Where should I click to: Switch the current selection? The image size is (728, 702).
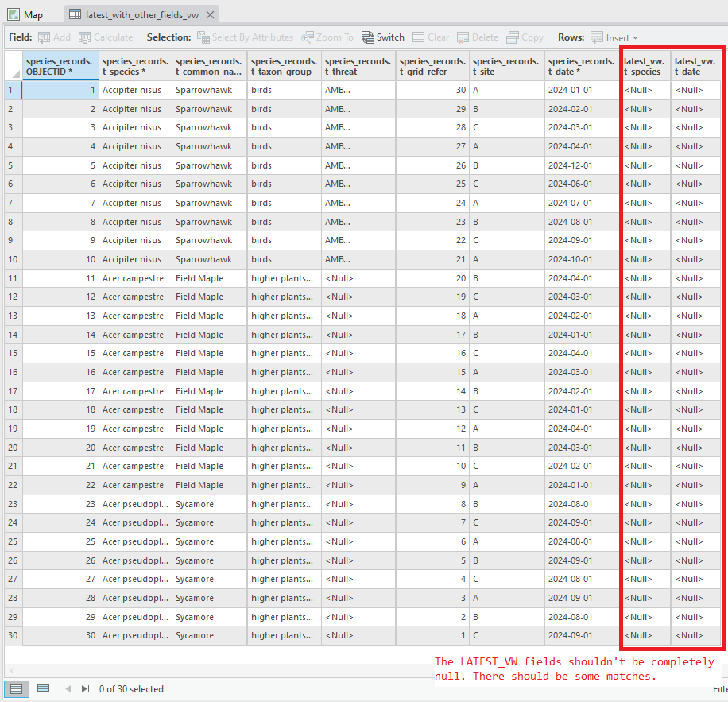[x=382, y=37]
